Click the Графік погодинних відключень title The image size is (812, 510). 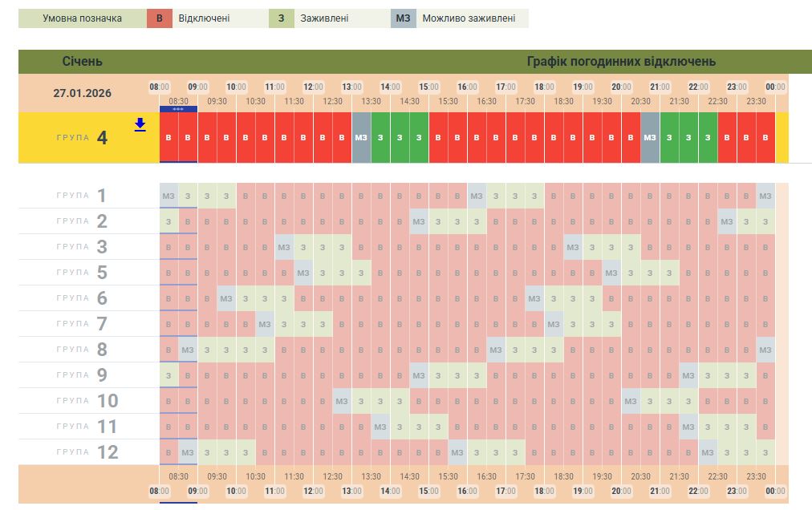[621, 62]
